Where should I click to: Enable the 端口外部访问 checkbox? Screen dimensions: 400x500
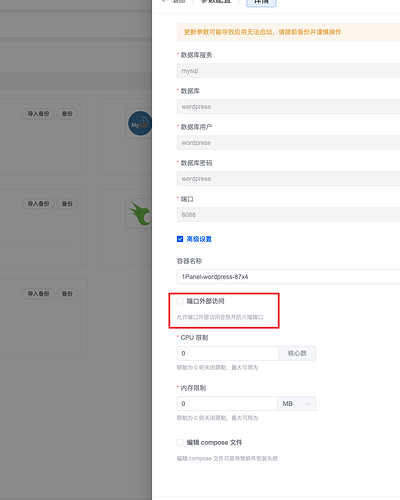[x=180, y=301]
